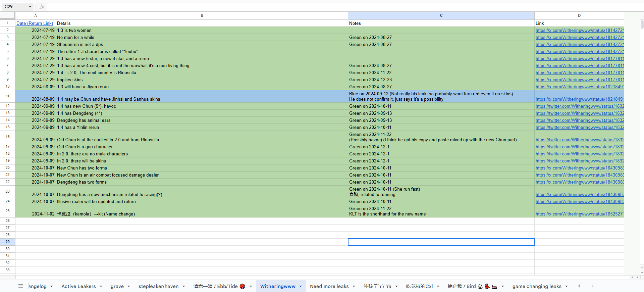Open the stepleaker/haven tab dropdown arrow
This screenshot has height=292, width=644.
[x=184, y=286]
